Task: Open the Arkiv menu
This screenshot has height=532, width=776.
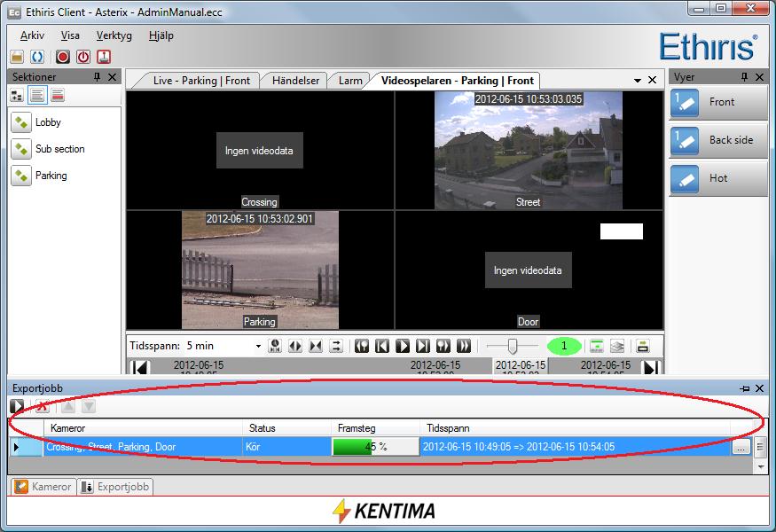Action: 32,35
